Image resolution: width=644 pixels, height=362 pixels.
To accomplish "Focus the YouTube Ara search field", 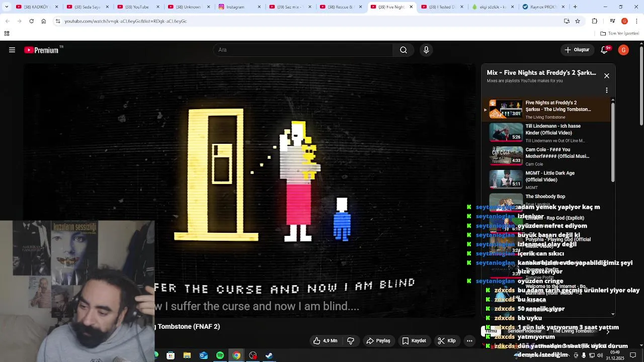I will 303,50.
